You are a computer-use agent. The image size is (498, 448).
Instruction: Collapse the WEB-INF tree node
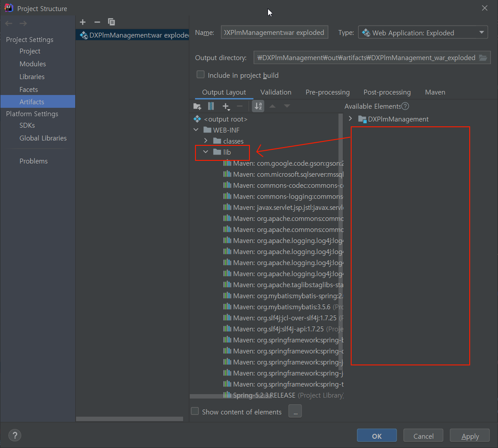point(196,130)
